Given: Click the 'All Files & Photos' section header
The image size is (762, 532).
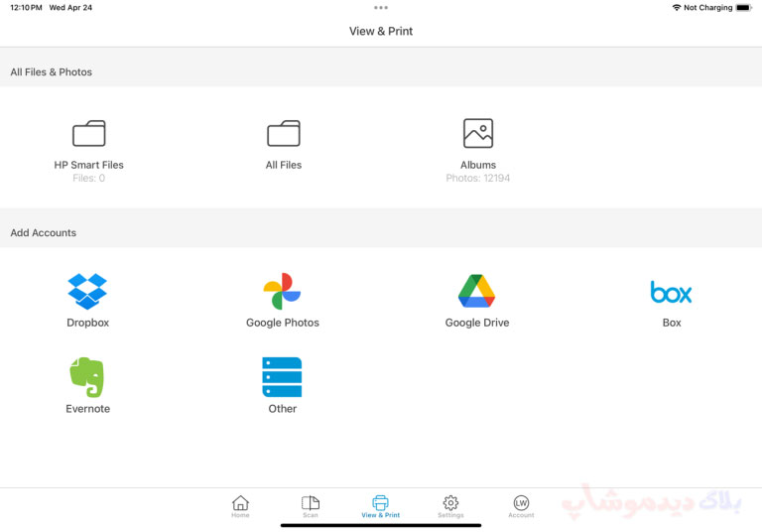Looking at the screenshot, I should (51, 72).
